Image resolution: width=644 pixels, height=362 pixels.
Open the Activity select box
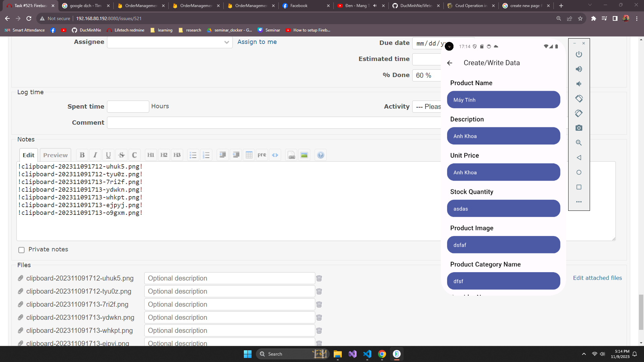[427, 107]
